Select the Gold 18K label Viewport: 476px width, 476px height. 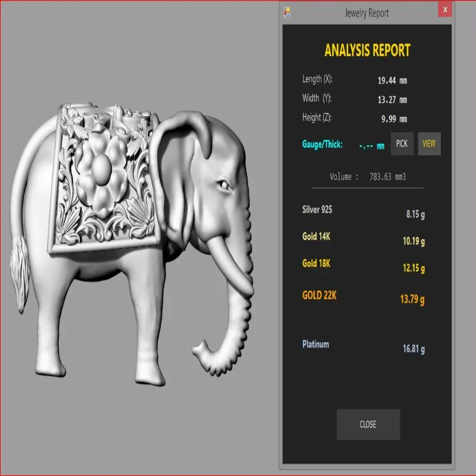point(316,263)
